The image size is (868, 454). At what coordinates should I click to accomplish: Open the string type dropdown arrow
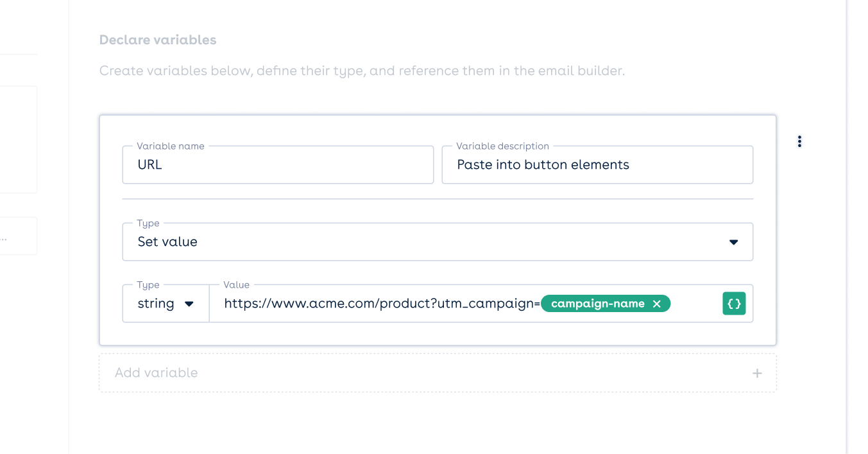click(x=189, y=304)
